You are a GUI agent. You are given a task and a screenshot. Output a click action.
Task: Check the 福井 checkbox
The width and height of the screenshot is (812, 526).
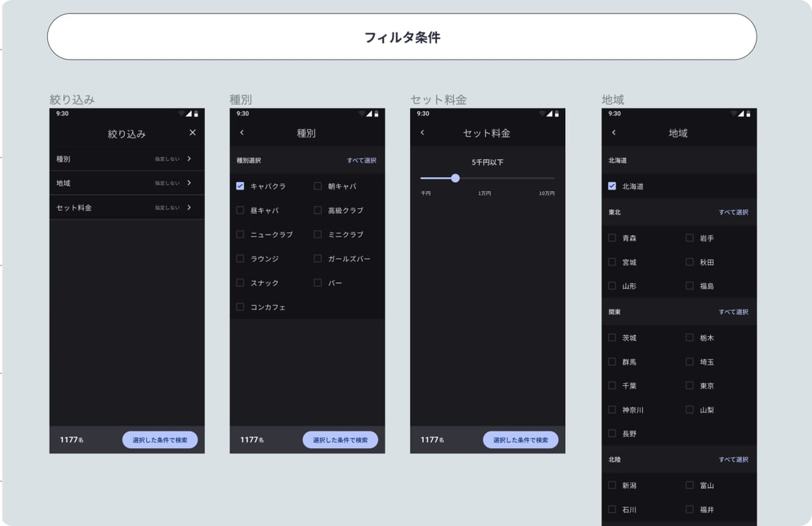690,510
